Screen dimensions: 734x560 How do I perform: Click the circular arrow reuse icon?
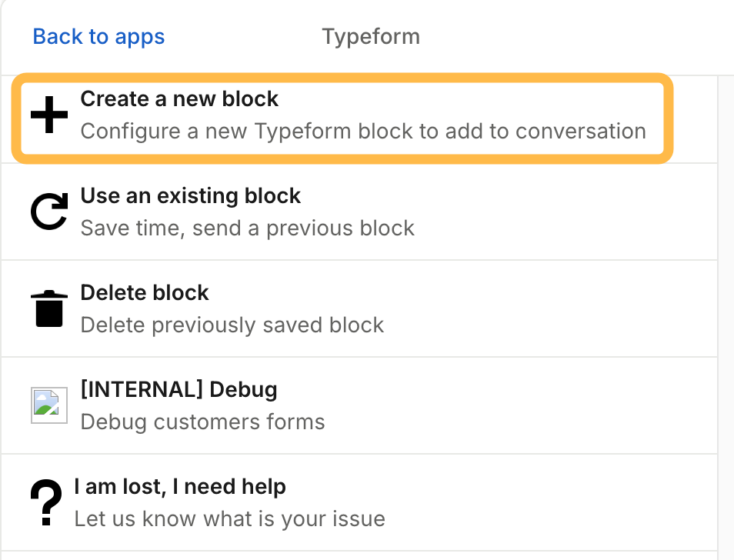[49, 212]
